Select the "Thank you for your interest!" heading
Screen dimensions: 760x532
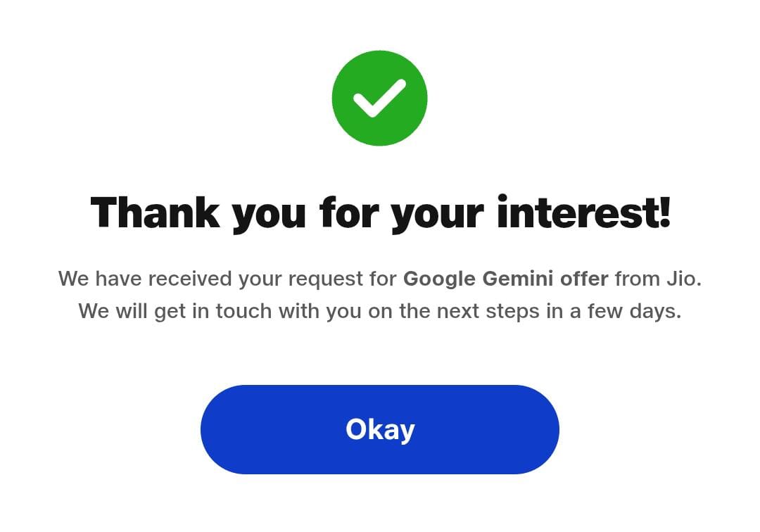[x=380, y=212]
